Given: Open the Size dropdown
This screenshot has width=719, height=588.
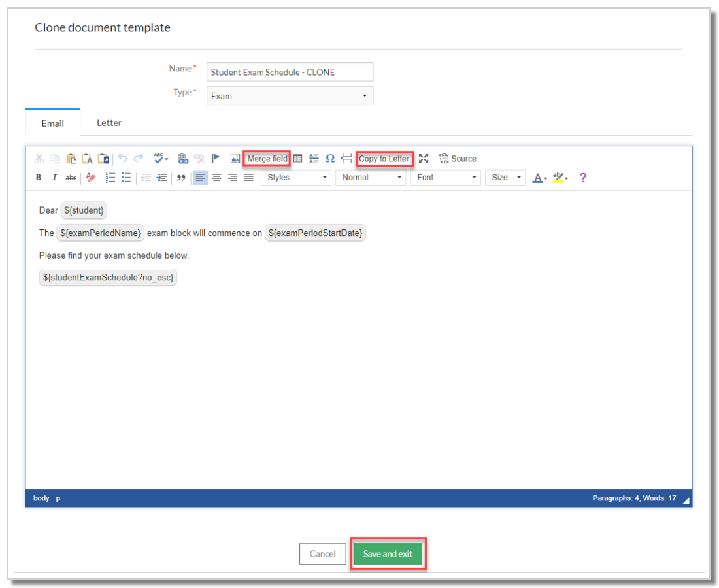Looking at the screenshot, I should tap(505, 177).
